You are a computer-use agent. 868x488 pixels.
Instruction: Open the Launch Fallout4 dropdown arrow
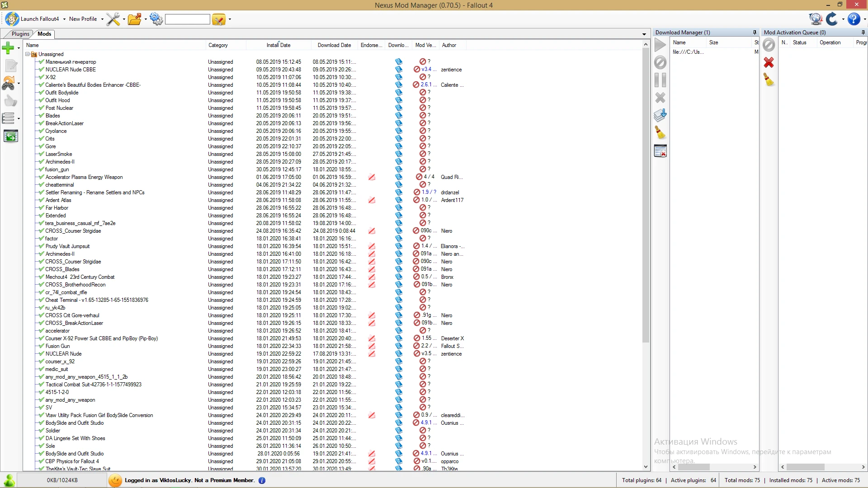coord(64,19)
